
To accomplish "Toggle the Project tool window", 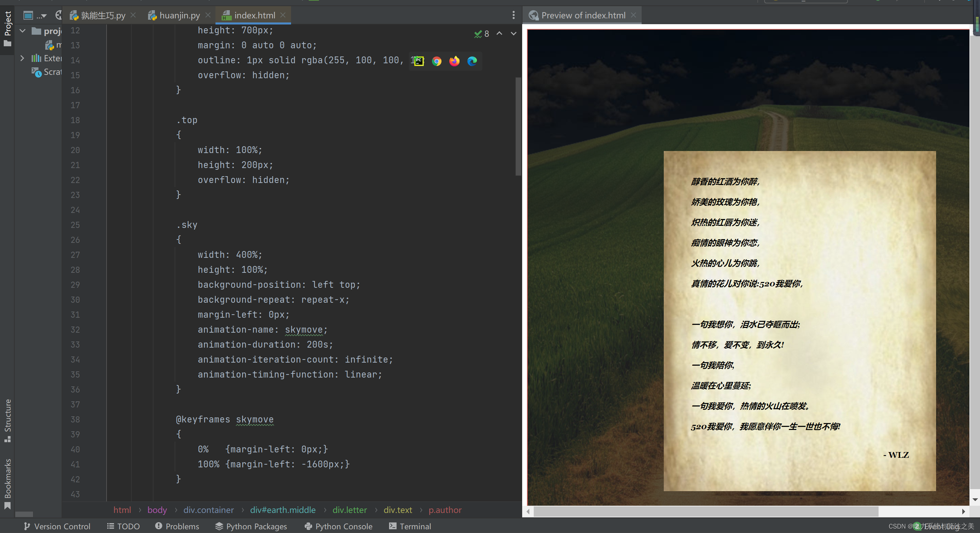I will pyautogui.click(x=7, y=27).
